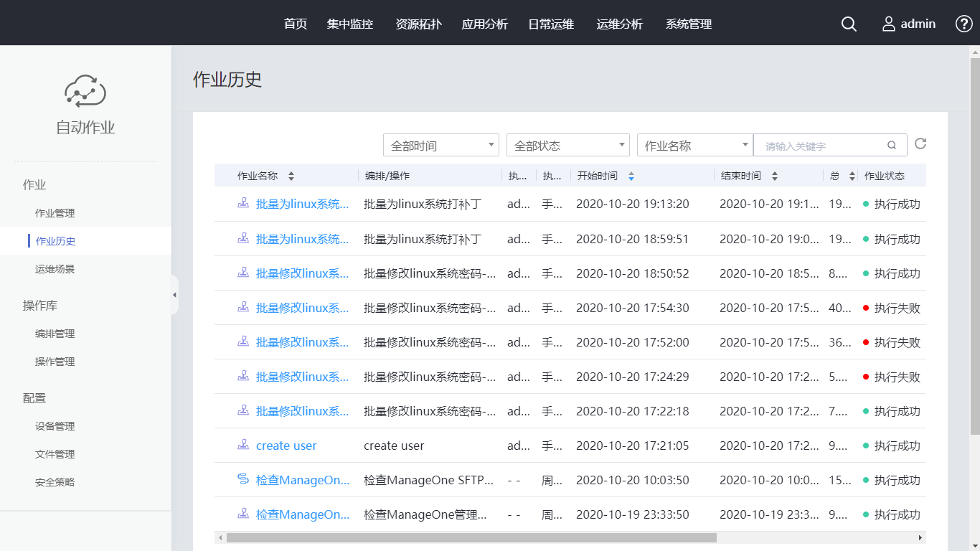This screenshot has width=980, height=551.
Task: Open 系统管理 in top navigation
Action: point(689,24)
